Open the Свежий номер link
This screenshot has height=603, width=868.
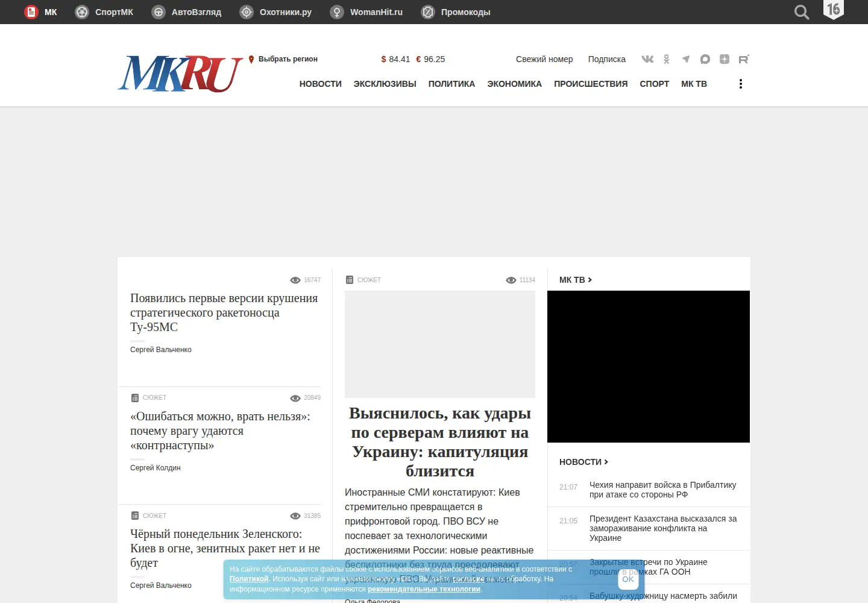tap(544, 59)
